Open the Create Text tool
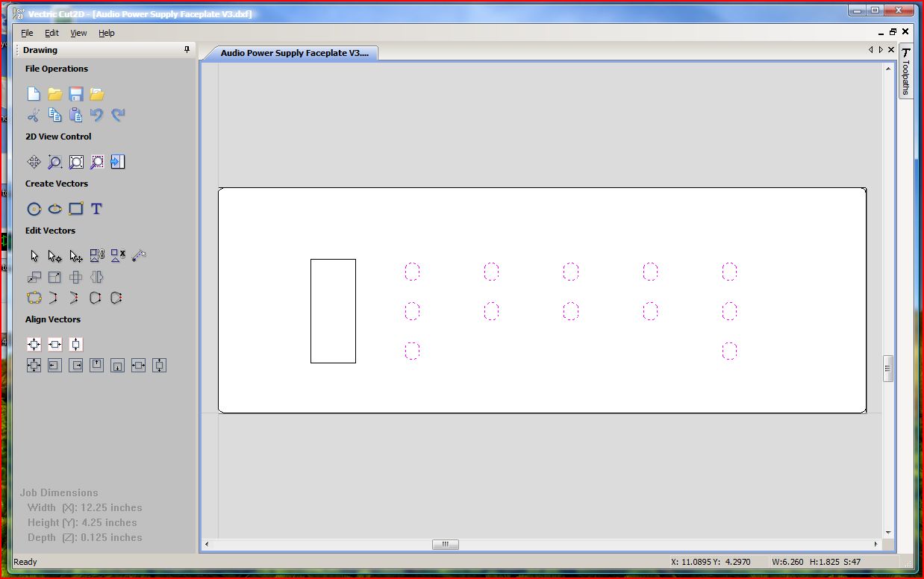Screen dimensions: 924x579 pyautogui.click(x=96, y=209)
